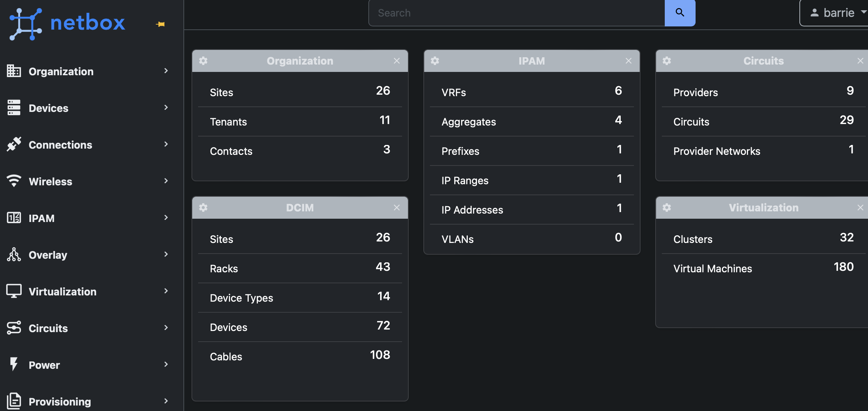Click the netbox logo
The height and width of the screenshot is (411, 868).
pos(68,23)
